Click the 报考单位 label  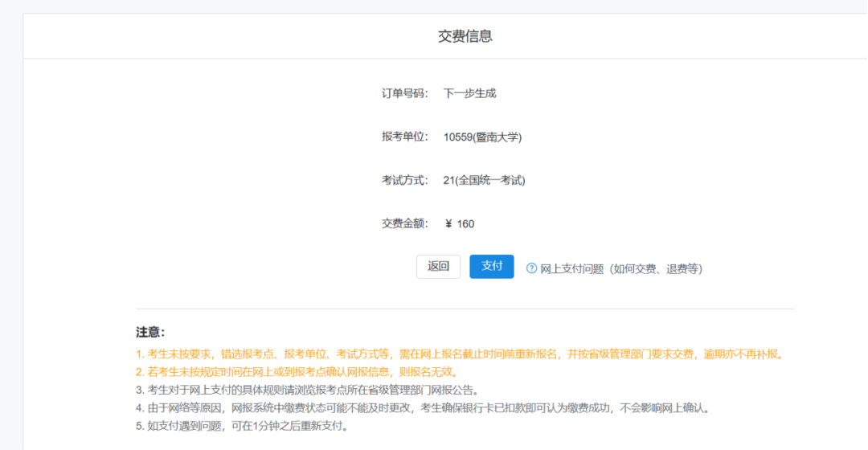point(404,137)
